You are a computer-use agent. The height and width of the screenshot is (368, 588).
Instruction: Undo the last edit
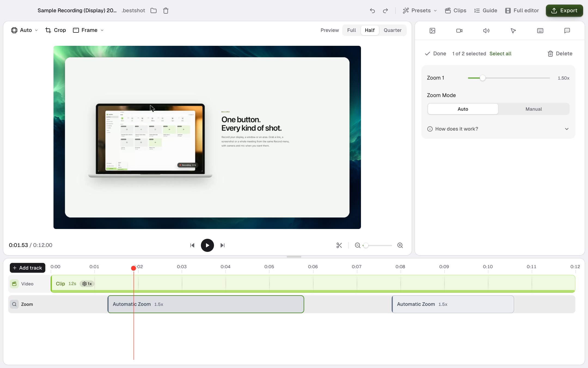[x=372, y=11]
